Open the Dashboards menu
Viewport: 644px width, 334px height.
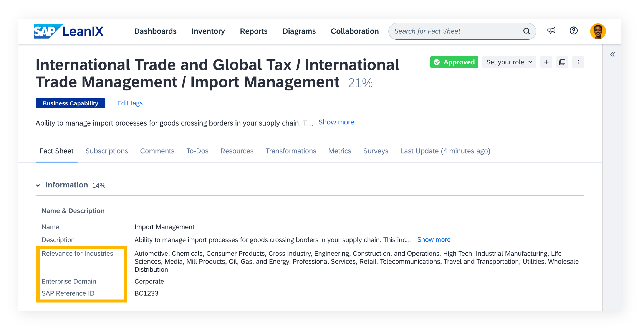[155, 31]
